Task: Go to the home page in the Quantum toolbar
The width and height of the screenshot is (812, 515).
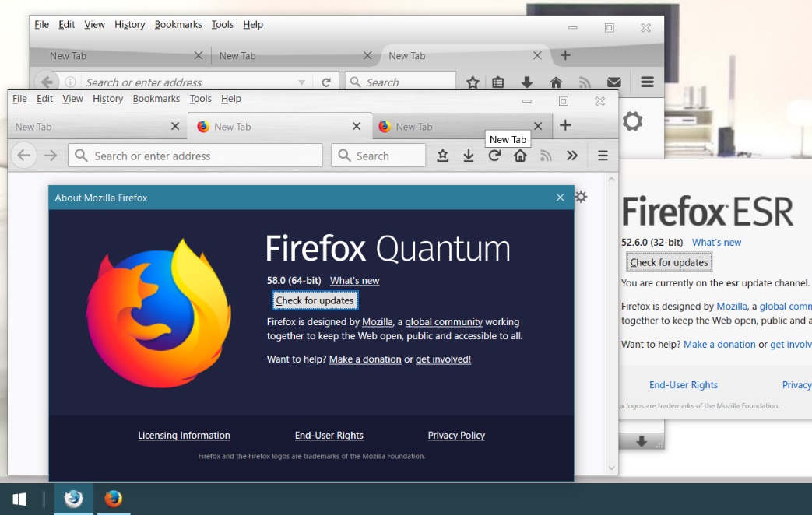Action: 520,156
